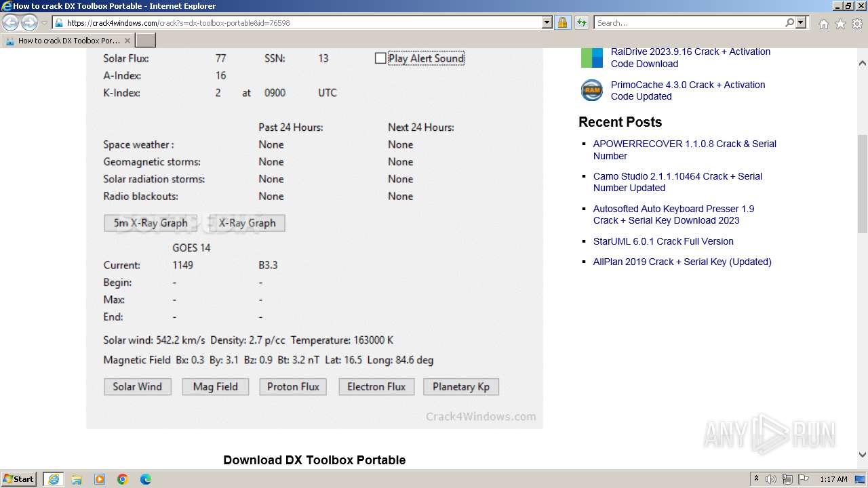
Task: Open the Home icon in IE toolbar
Action: point(823,24)
